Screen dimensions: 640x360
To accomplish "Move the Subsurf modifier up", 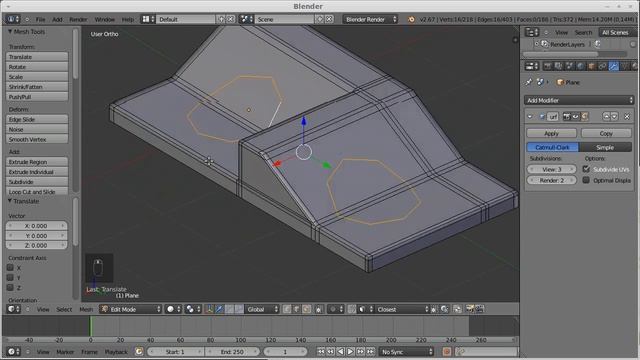I will pos(606,117).
